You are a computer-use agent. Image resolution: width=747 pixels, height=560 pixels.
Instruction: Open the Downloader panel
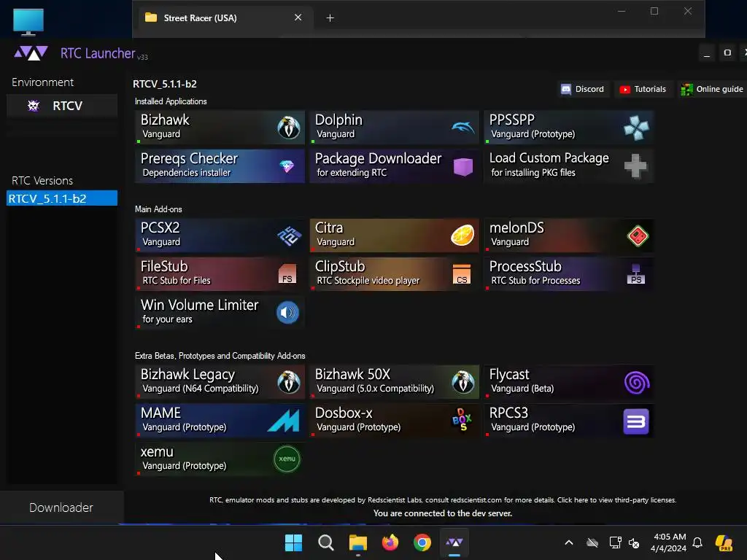tap(61, 507)
